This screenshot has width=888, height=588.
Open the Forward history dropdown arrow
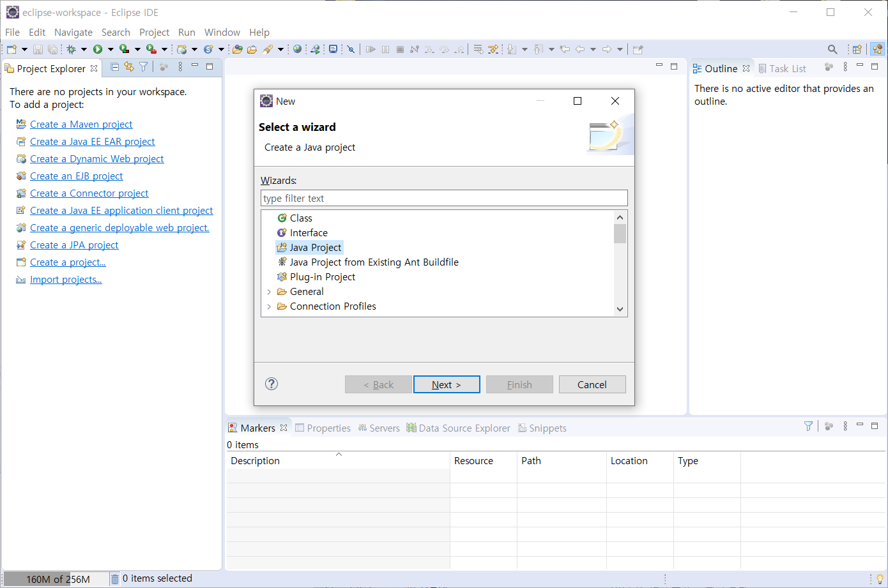[x=620, y=49]
